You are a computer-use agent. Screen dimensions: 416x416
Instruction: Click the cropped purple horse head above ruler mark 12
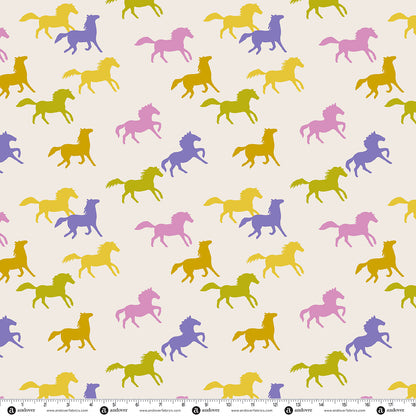[x=276, y=391]
